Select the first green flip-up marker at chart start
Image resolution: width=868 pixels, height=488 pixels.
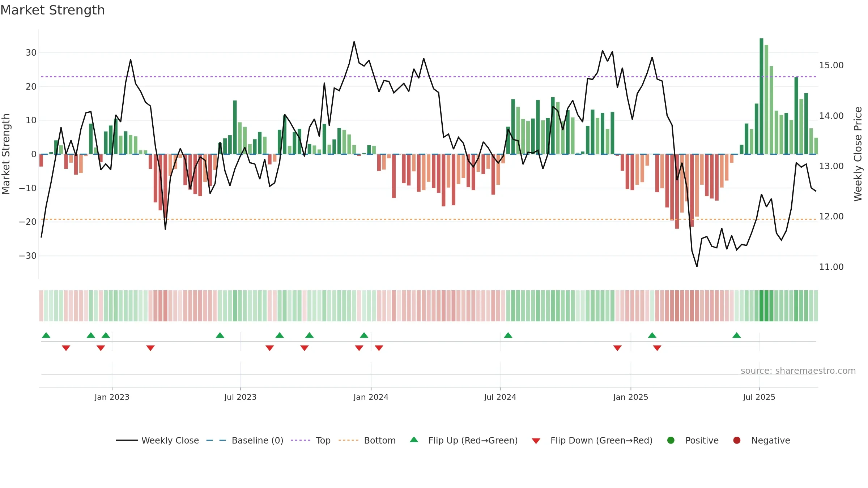[46, 335]
